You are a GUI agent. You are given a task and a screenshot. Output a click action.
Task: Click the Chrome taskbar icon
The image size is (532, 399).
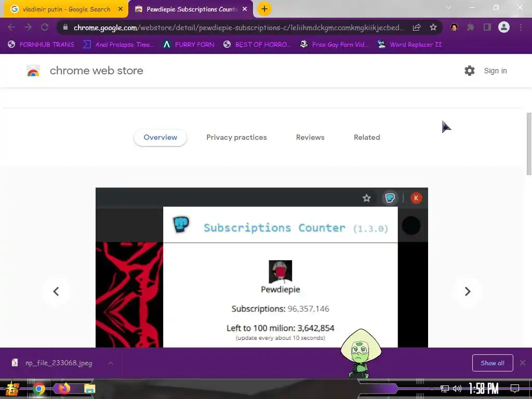pos(39,389)
